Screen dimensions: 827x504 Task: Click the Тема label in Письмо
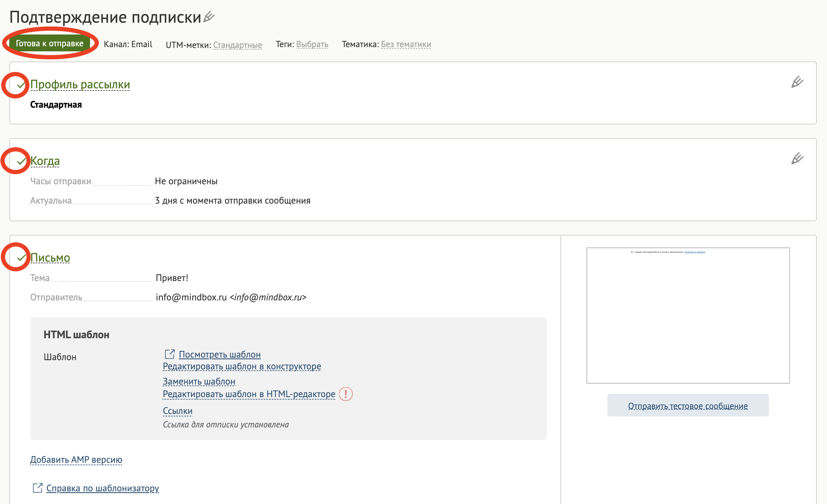(x=40, y=278)
